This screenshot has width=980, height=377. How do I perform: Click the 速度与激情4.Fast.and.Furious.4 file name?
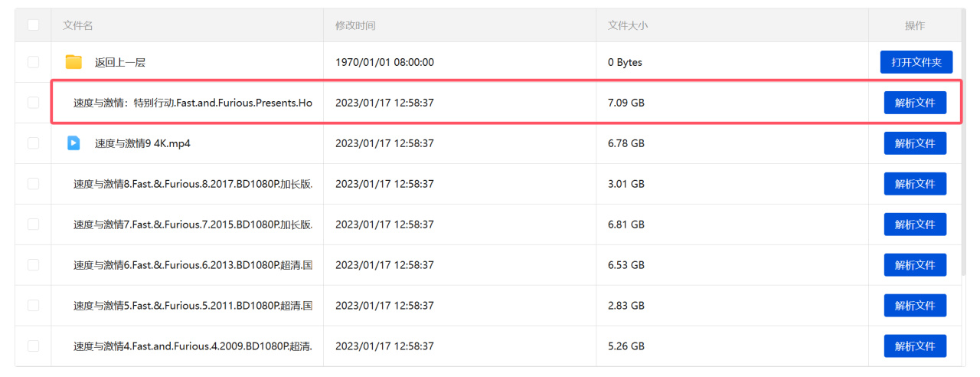(193, 346)
